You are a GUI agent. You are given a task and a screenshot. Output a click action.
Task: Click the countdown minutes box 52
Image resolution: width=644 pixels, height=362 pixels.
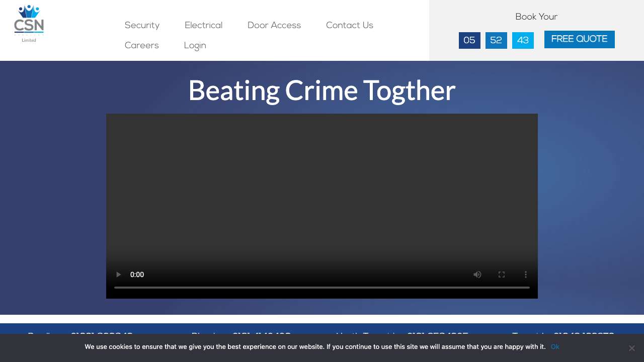tap(496, 41)
